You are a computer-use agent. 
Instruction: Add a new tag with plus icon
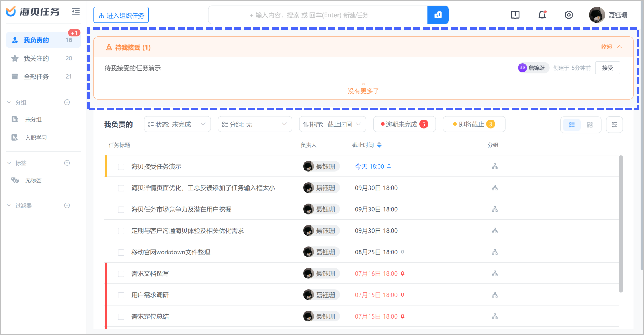click(67, 163)
